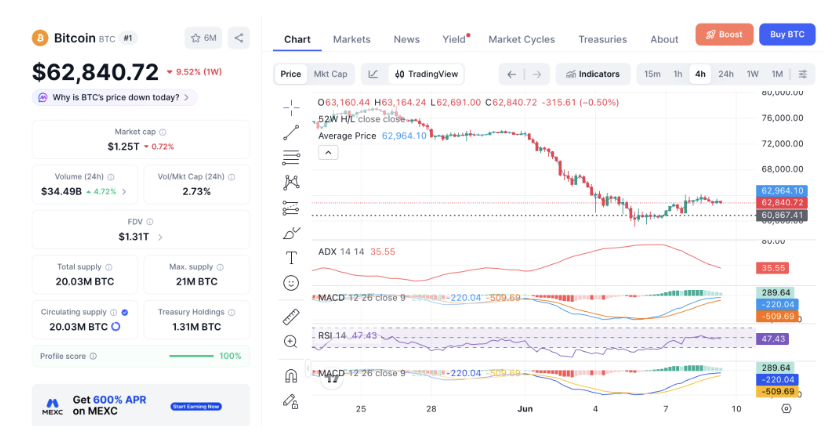Add Bitcoin to watchlist via star button
This screenshot has height=446, width=826.
pos(203,38)
